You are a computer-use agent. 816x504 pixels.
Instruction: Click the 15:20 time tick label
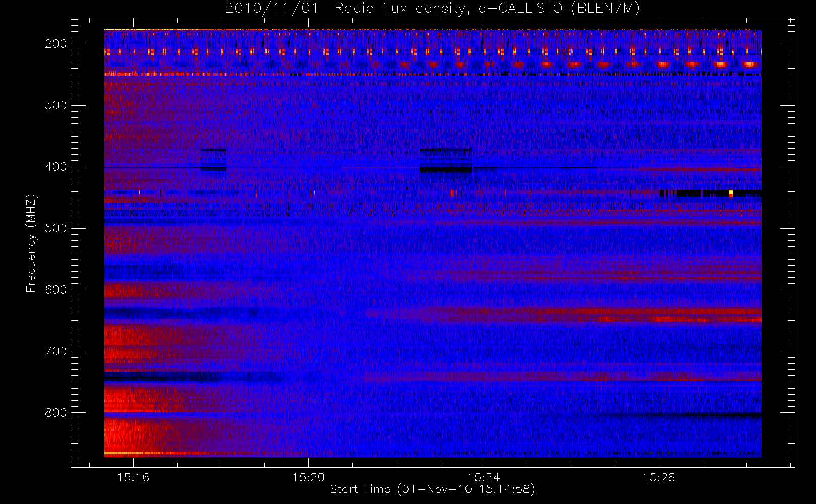308,477
